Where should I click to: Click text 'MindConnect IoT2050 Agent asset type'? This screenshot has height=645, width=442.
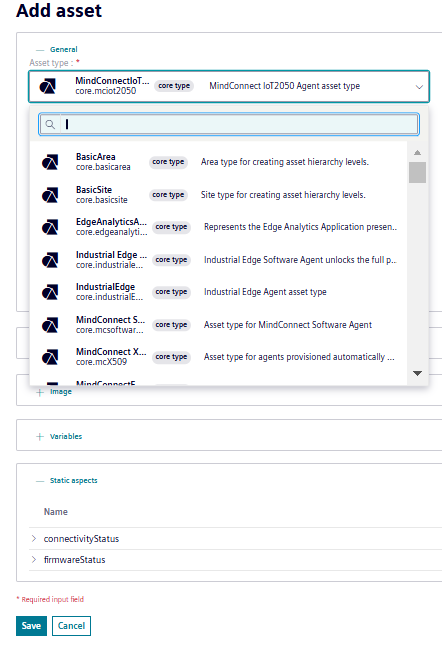click(285, 86)
